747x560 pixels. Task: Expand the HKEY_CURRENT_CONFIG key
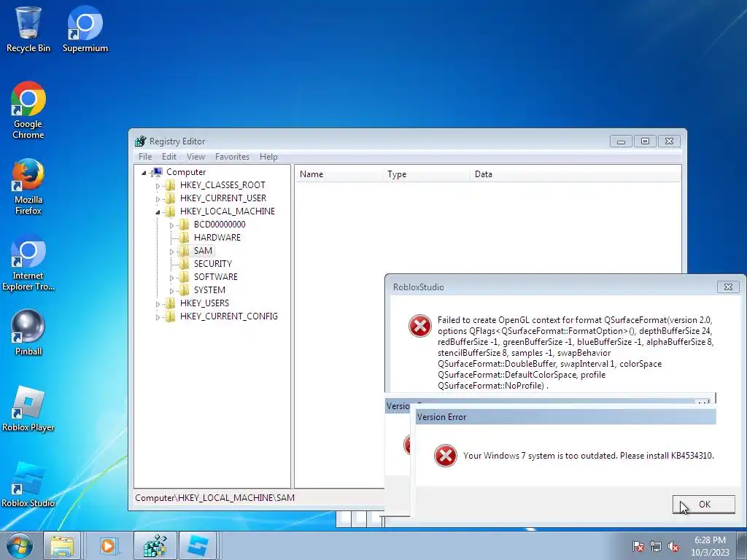pyautogui.click(x=158, y=317)
